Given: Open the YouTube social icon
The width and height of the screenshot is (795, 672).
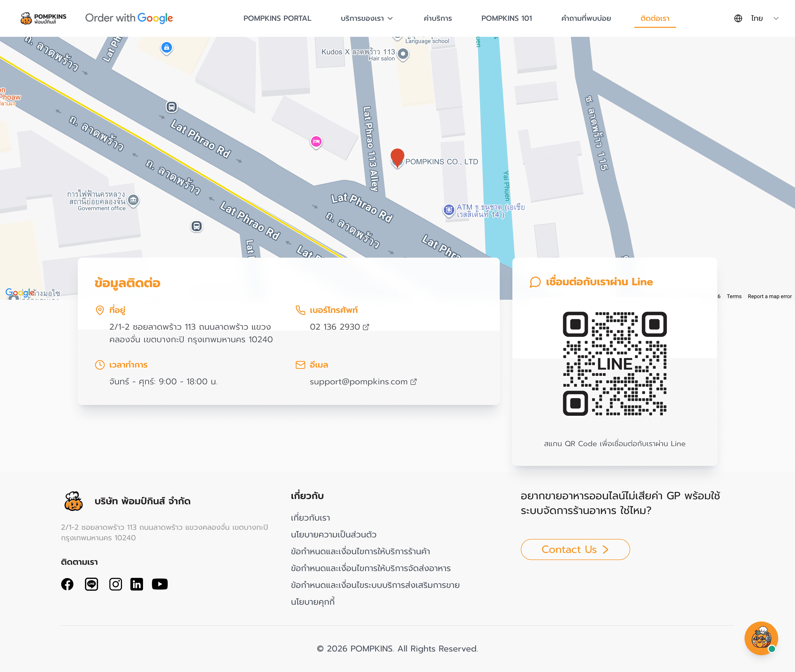Looking at the screenshot, I should coord(160,584).
